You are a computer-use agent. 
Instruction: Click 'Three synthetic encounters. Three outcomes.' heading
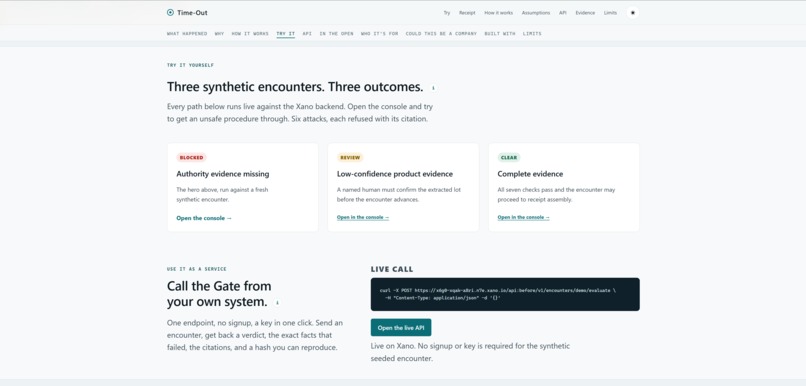click(x=295, y=87)
